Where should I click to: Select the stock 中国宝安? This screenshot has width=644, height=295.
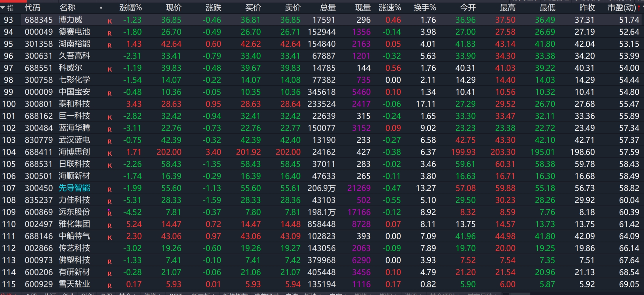pos(75,92)
